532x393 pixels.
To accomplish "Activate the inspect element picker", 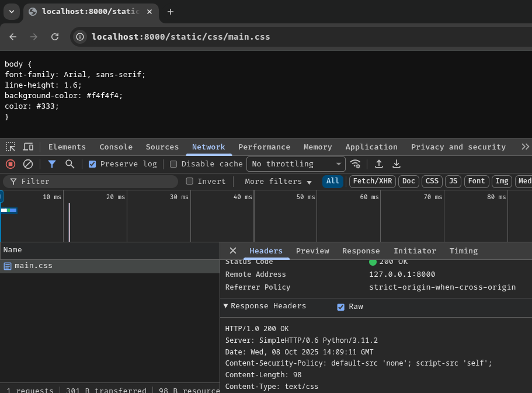I will (11, 147).
